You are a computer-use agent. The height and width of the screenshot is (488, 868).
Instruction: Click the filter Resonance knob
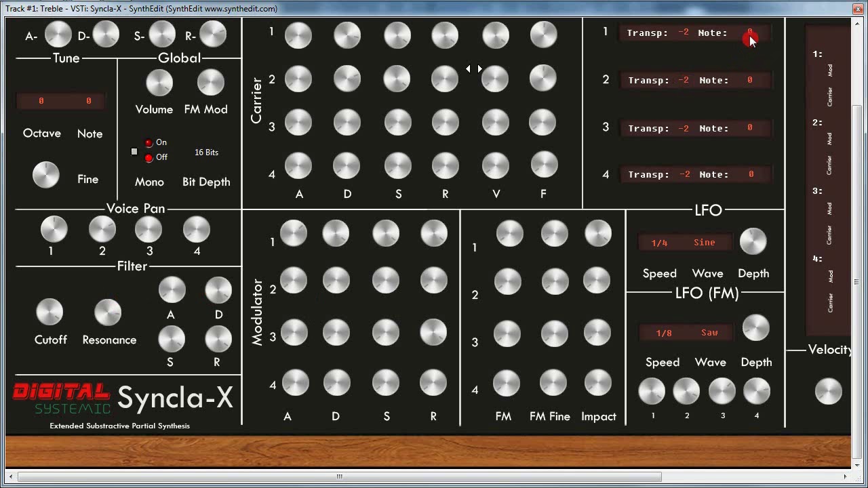coord(107,312)
